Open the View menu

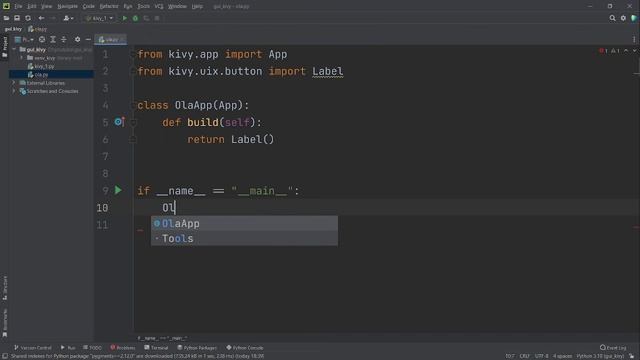[x=47, y=6]
